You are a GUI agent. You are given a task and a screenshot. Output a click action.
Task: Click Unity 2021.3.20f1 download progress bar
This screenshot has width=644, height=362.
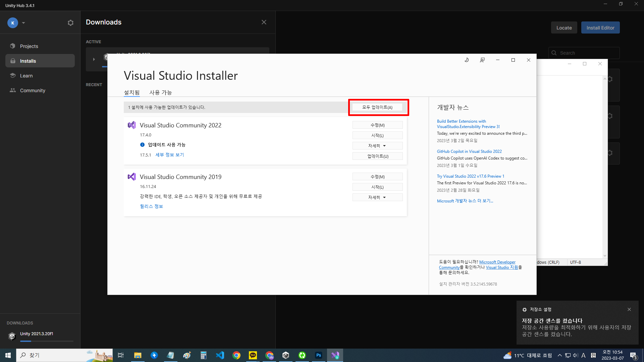pos(47,341)
